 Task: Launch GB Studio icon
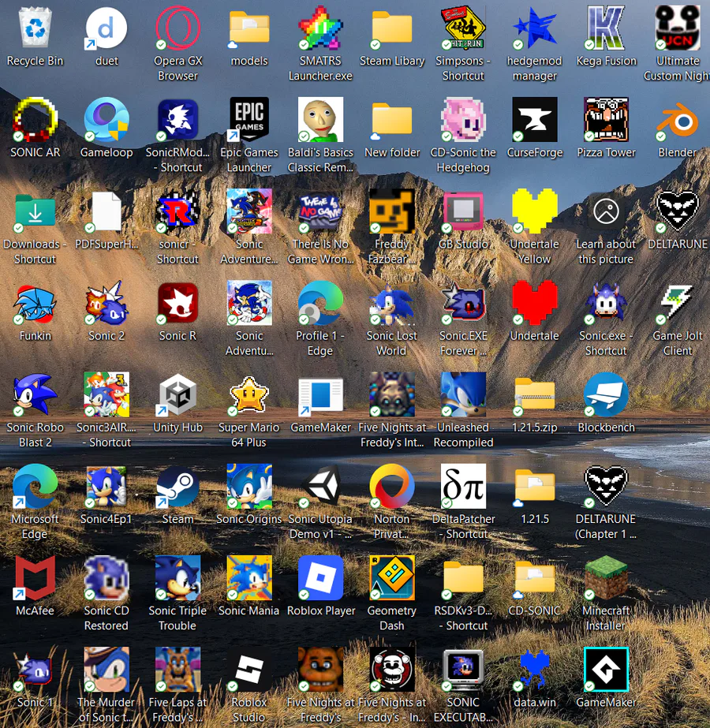pos(463,211)
